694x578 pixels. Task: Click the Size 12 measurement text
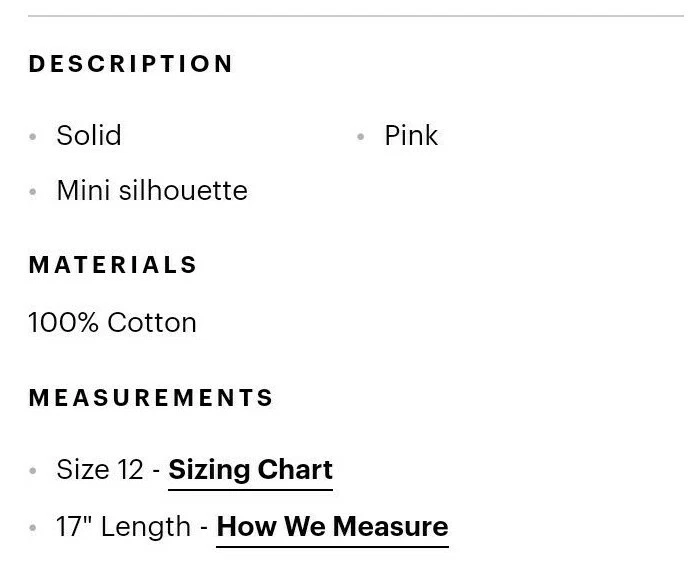(100, 470)
